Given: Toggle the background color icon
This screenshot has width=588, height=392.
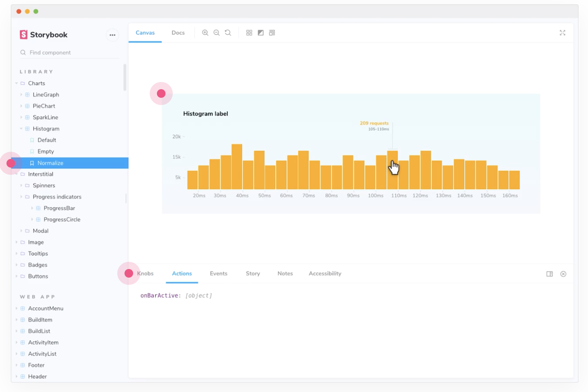Looking at the screenshot, I should point(261,33).
